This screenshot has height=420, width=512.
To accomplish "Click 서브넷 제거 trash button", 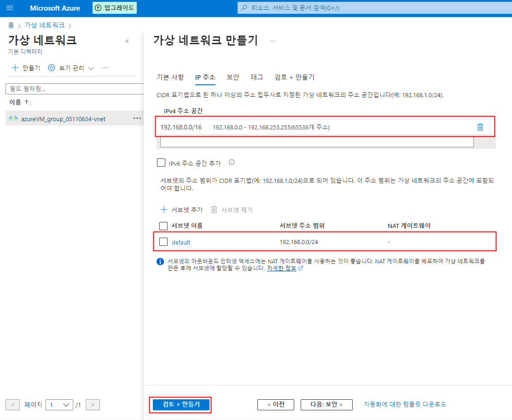I will coord(232,210).
